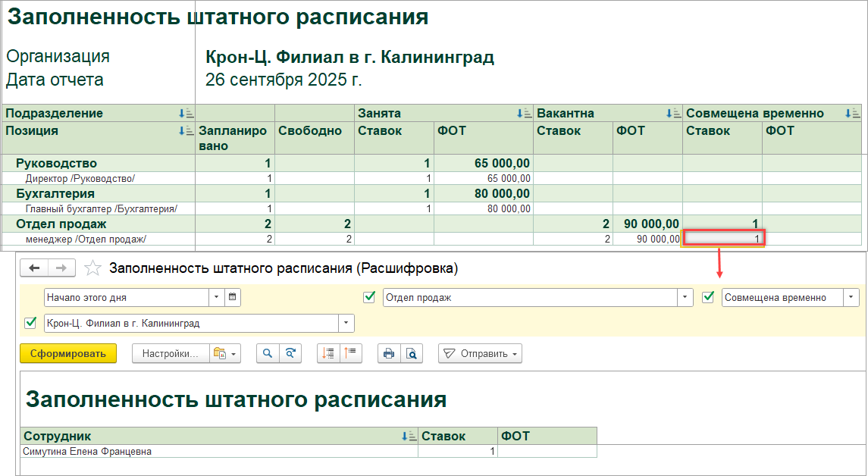868x476 pixels.
Task: Open print preview of the report
Action: (411, 353)
